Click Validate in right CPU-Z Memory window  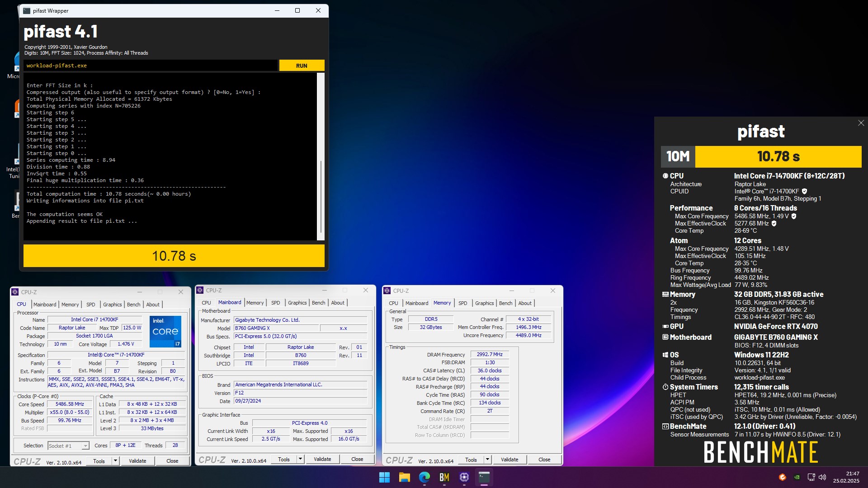point(509,460)
